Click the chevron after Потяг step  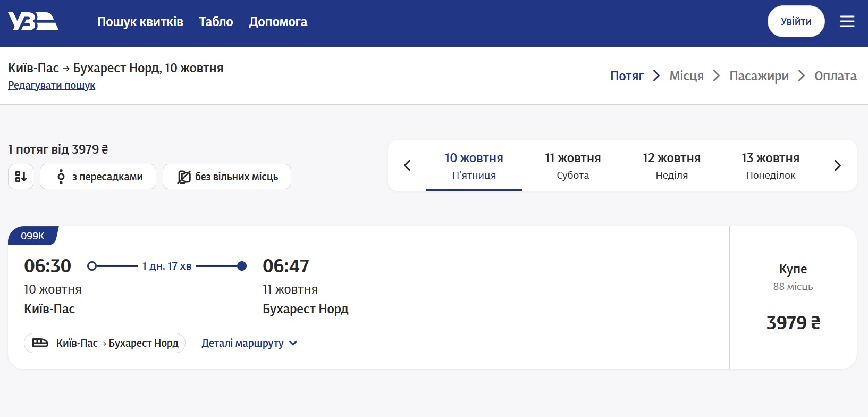coord(656,76)
